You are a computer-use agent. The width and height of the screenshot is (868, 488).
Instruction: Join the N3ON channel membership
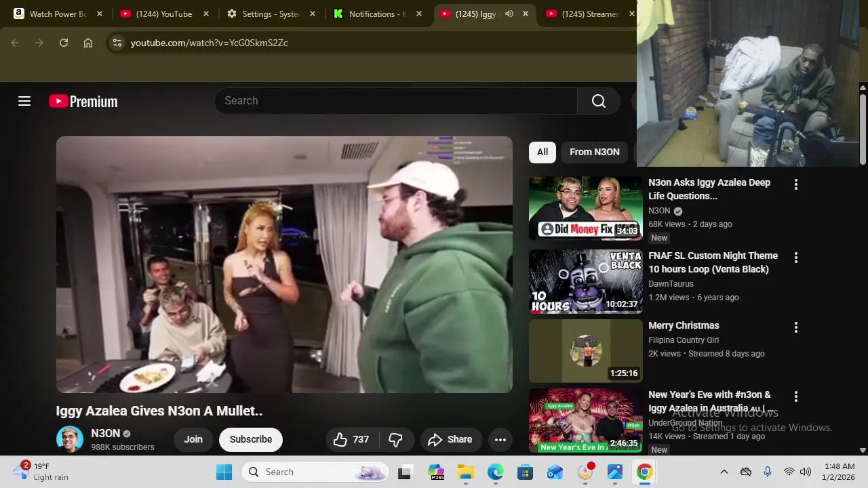click(x=193, y=439)
